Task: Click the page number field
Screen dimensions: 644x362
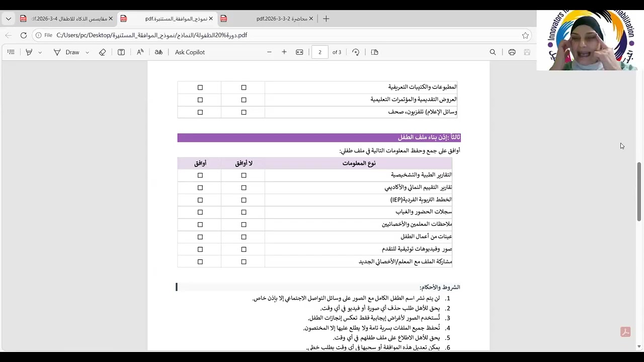Action: [x=319, y=52]
